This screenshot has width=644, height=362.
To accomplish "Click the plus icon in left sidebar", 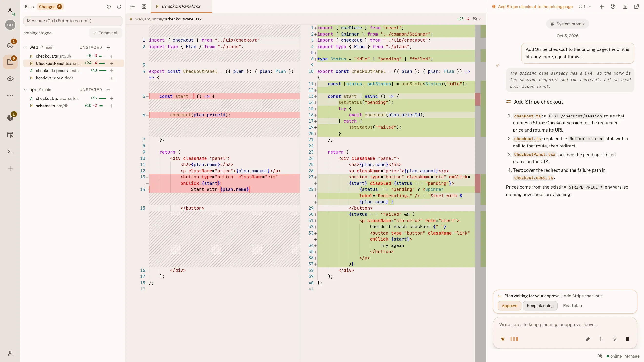I will (x=10, y=168).
